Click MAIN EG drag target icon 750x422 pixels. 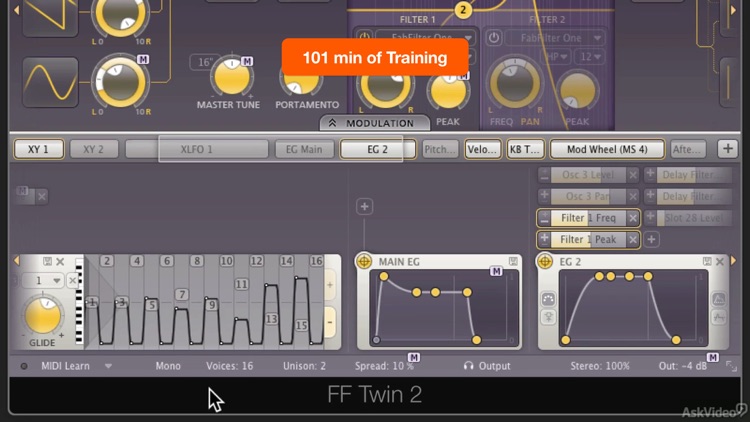coord(364,262)
